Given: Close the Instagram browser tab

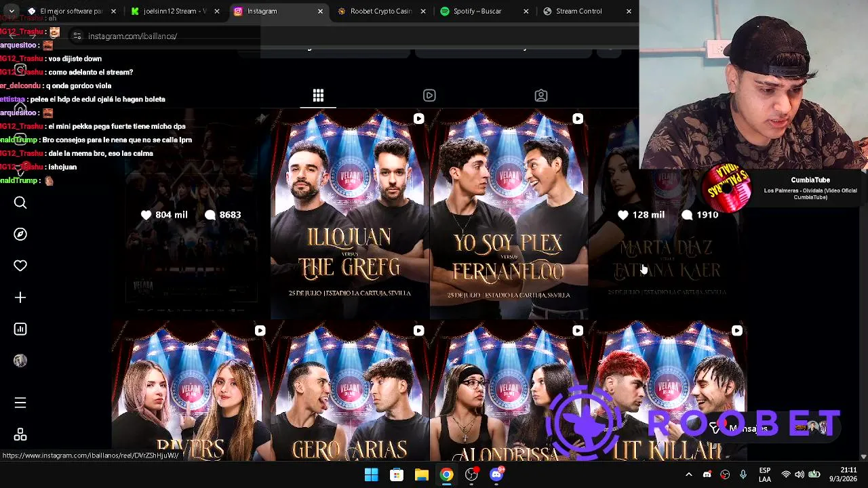Looking at the screenshot, I should (320, 11).
